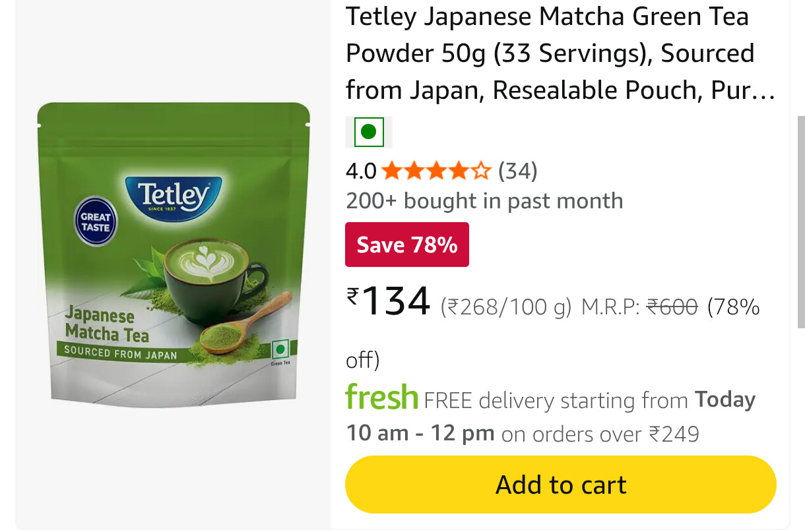Click the struck-through ₹600 M.R.P.
Screen dimensions: 805x532
[672, 307]
